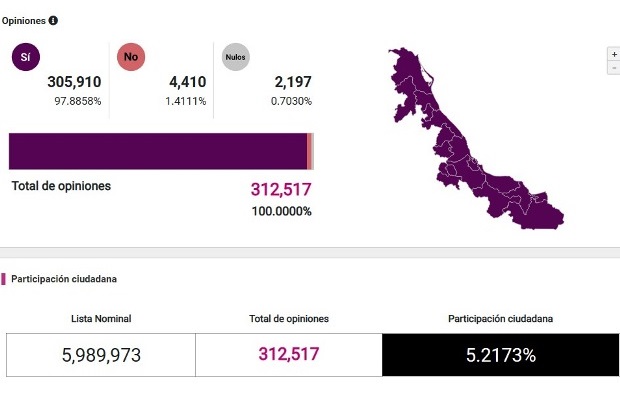
Task: Click the 312,517 total beside results bar
Action: [x=281, y=189]
